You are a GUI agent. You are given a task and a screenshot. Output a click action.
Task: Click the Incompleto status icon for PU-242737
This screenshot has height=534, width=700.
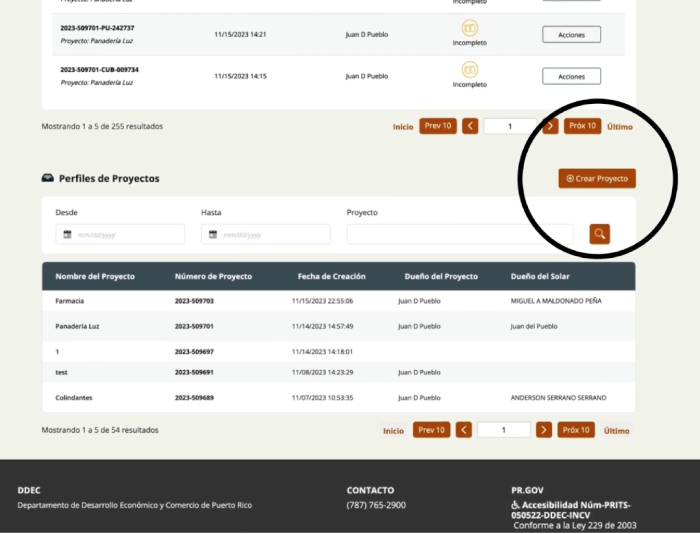click(x=470, y=28)
